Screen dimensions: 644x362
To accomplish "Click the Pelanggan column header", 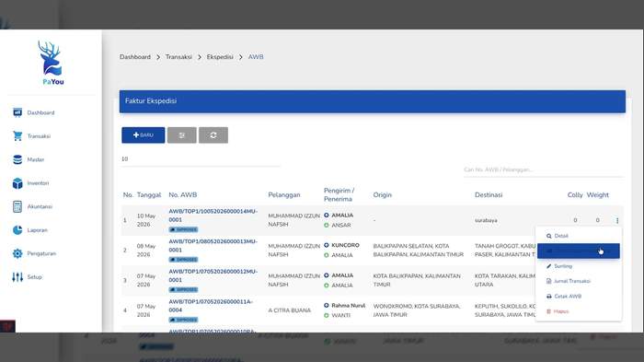I will (x=284, y=195).
